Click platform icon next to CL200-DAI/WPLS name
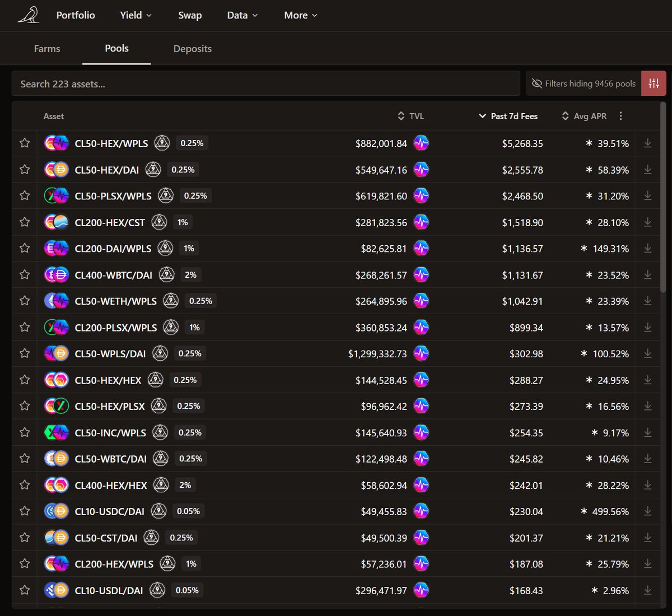Image resolution: width=672 pixels, height=616 pixels. coord(165,249)
